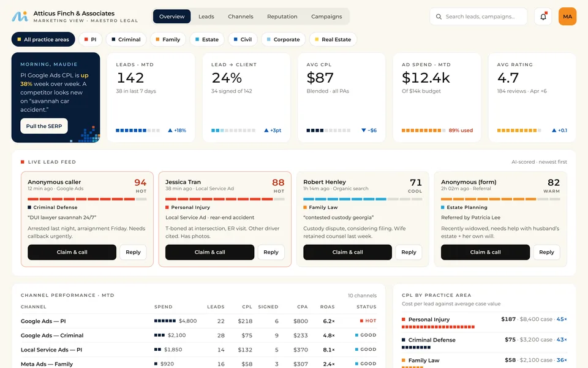Click the 82 WARM lead score
The height and width of the screenshot is (368, 588).
coord(552,185)
